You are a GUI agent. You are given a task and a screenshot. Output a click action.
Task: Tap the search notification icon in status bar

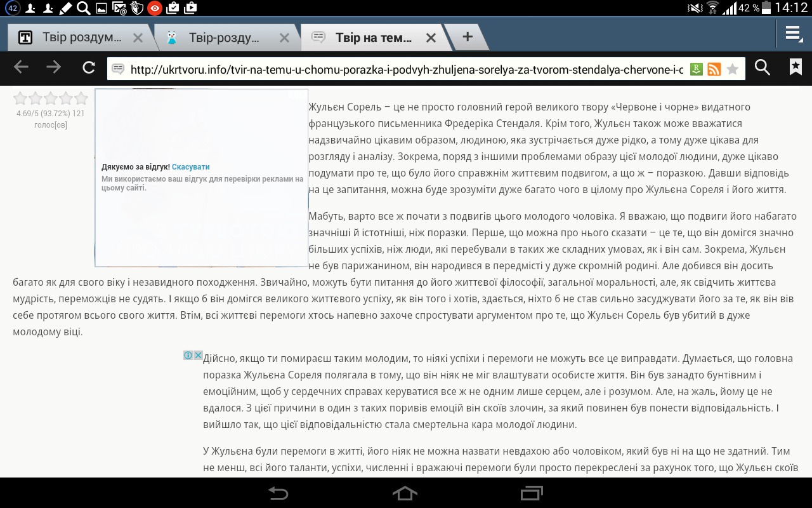[x=83, y=8]
